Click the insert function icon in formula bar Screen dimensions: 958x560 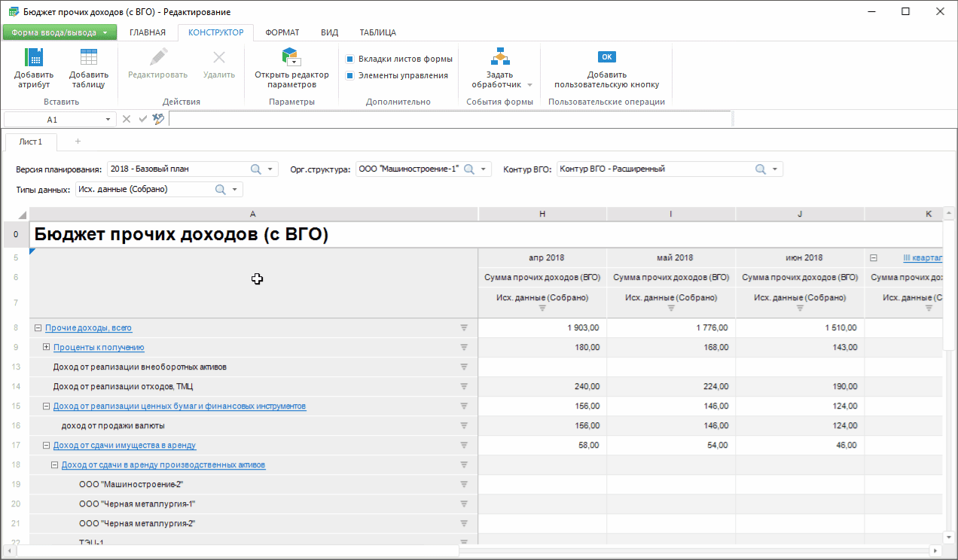(x=158, y=119)
